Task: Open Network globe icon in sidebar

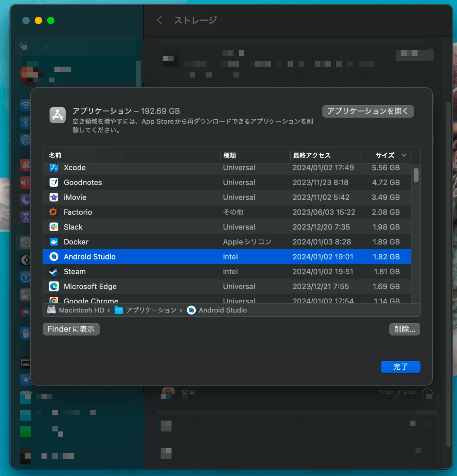Action: point(25,140)
